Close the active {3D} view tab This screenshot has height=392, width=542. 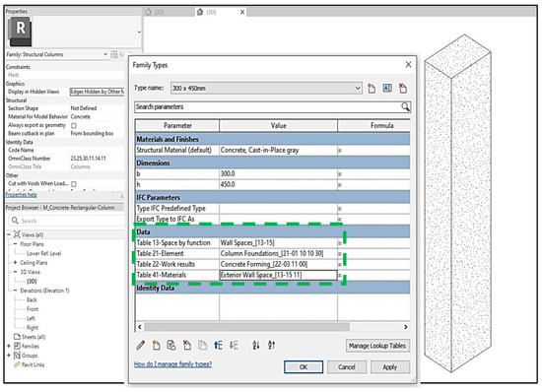point(242,12)
